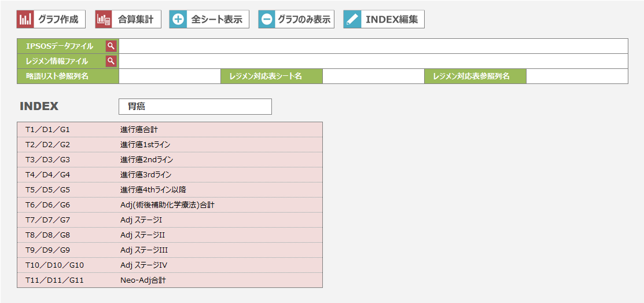Go to the Neo-Adj合計 entry

point(143,280)
